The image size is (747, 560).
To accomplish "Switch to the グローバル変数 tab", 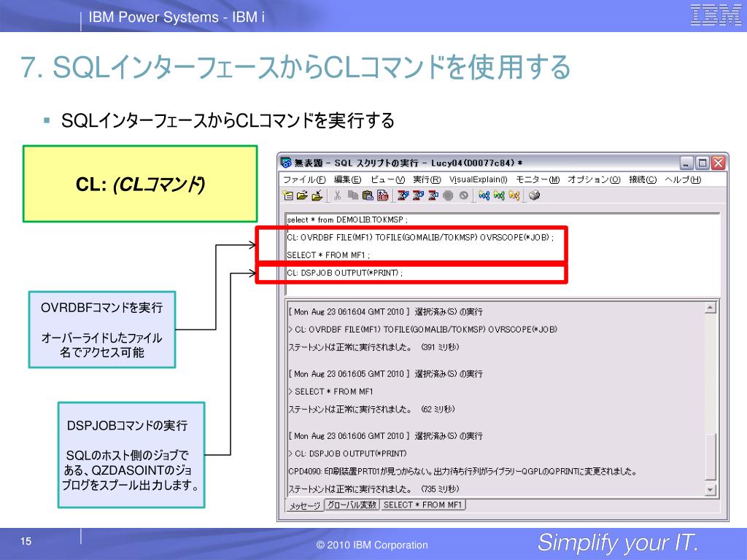I will coord(352,505).
